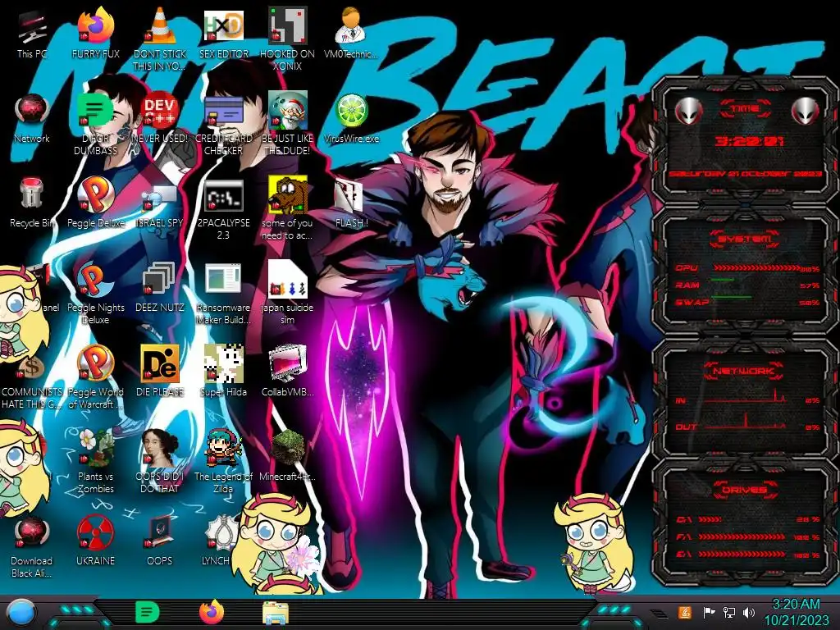This screenshot has width=840, height=630.
Task: Open the Santa icon BE JUST LIKE THE DUDE
Action: [288, 125]
